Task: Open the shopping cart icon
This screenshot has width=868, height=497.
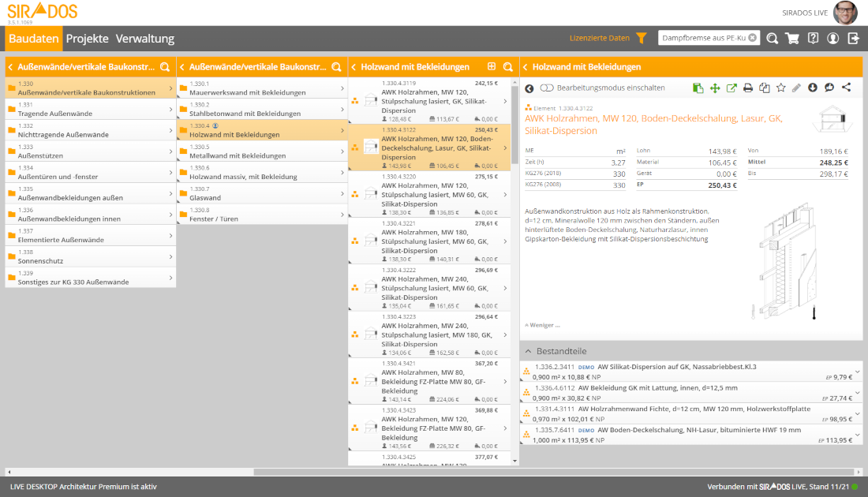Action: tap(792, 38)
